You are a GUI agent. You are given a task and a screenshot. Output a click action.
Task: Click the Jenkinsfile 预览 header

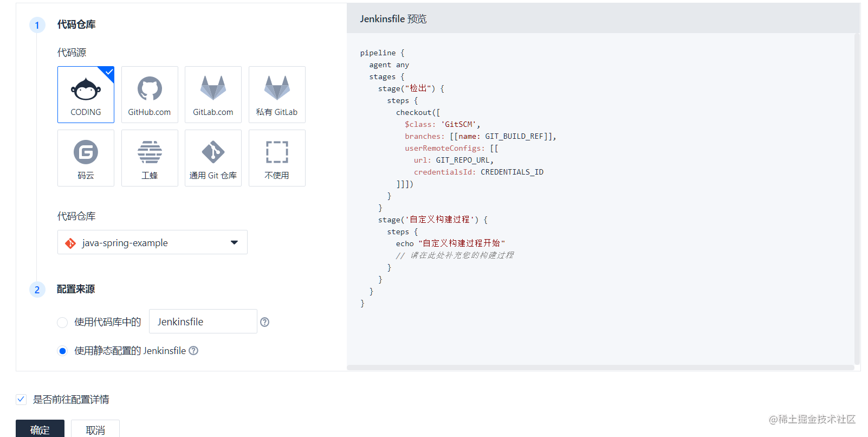[x=393, y=19]
